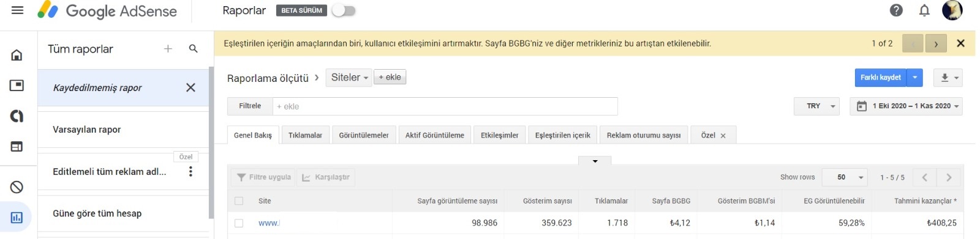
Task: Focus the filter + ekle input field
Action: [445, 106]
